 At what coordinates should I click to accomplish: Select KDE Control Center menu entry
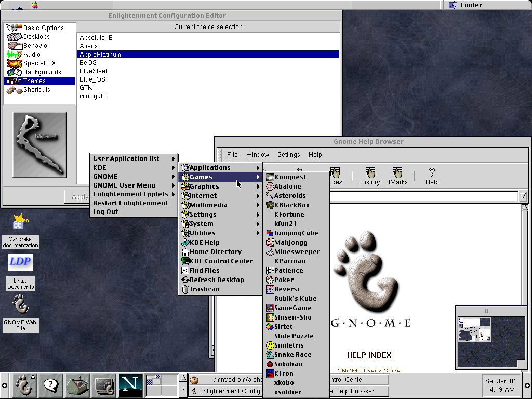pos(221,261)
